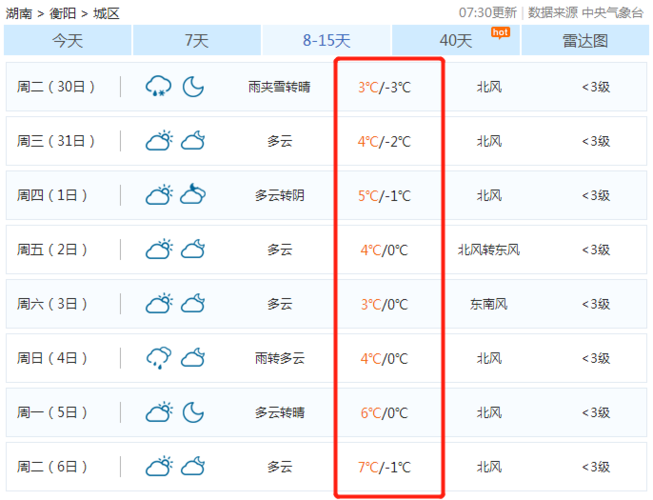Screen dimensions: 653x500
Task: Click the 6℃/0℃ temperature value
Action: pos(384,413)
